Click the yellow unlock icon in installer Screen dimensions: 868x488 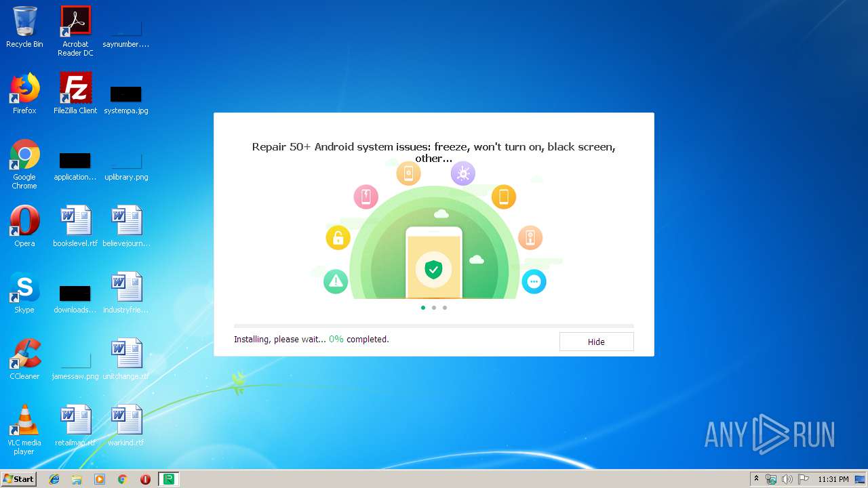coord(338,238)
